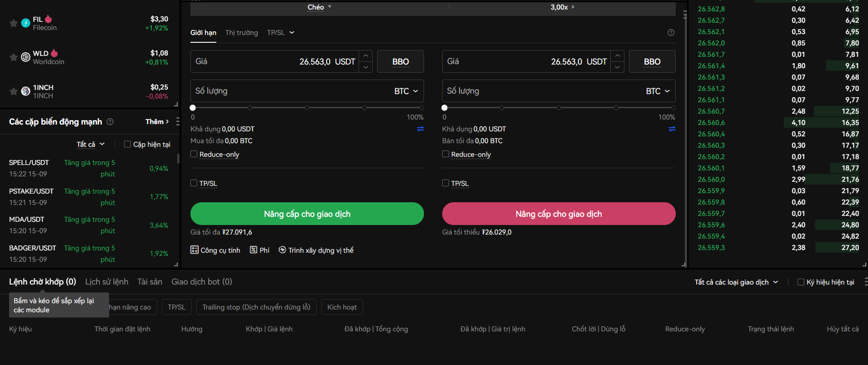Expand Thêm link for volatile pairs
Image resolution: width=868 pixels, height=365 pixels.
coord(157,121)
